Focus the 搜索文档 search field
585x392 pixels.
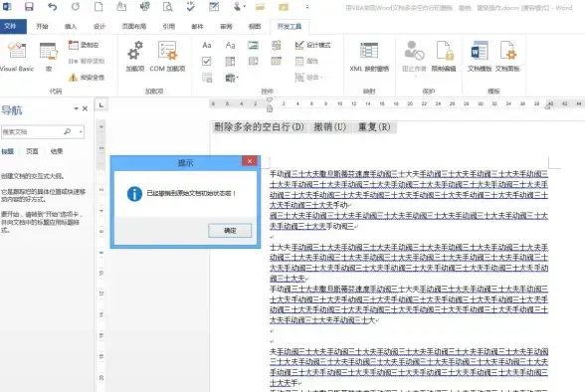[x=31, y=131]
